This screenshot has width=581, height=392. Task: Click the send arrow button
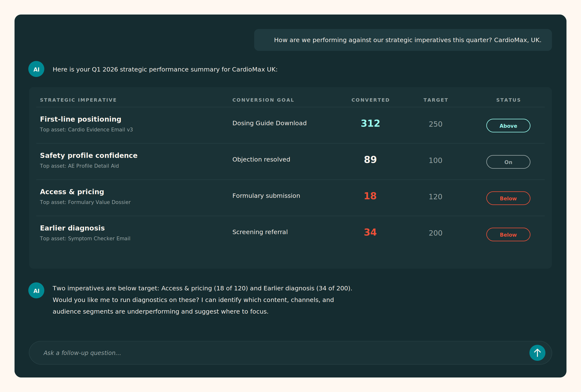[537, 353]
